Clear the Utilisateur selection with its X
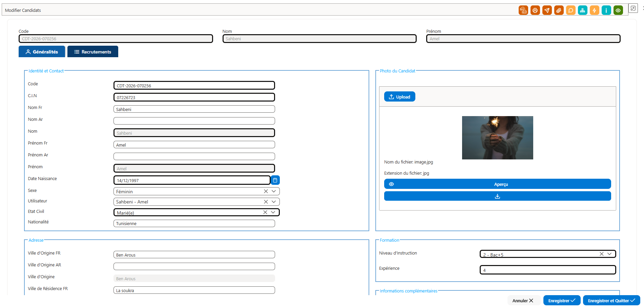Image resolution: width=644 pixels, height=307 pixels. (266, 202)
